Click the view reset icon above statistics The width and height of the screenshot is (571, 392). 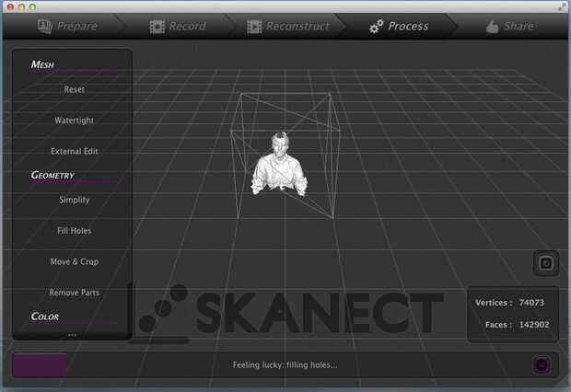point(546,263)
